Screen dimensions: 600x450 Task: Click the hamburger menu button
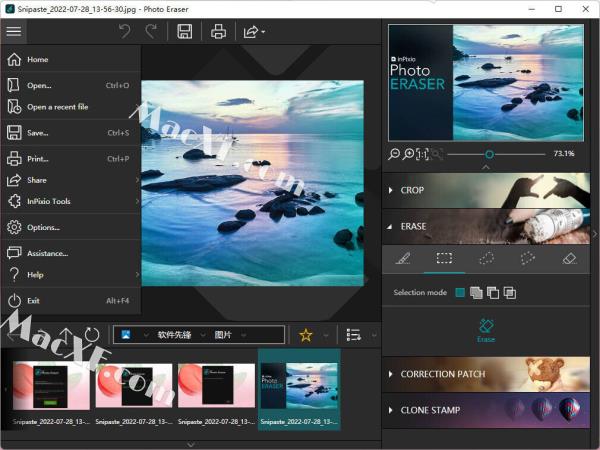14,31
